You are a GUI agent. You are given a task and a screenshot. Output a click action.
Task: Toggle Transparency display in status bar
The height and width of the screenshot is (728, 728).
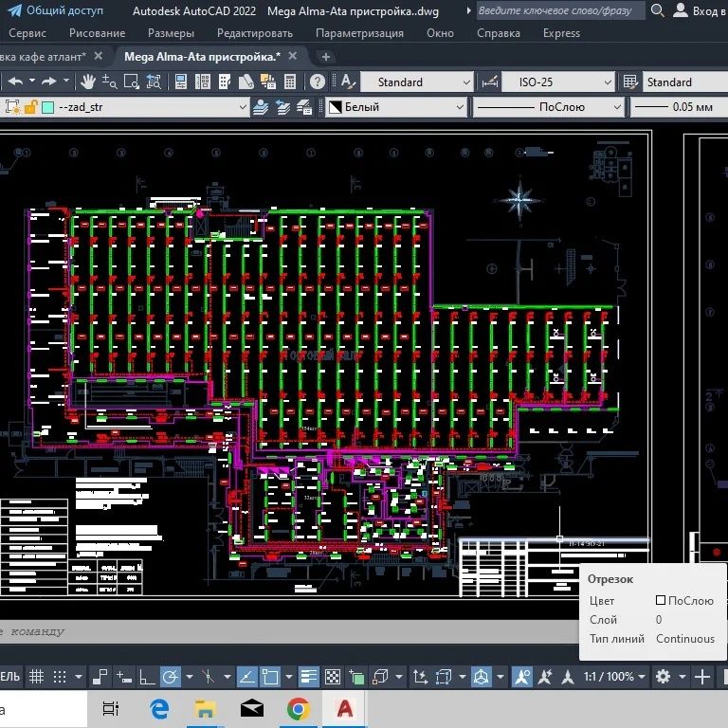coord(333,677)
